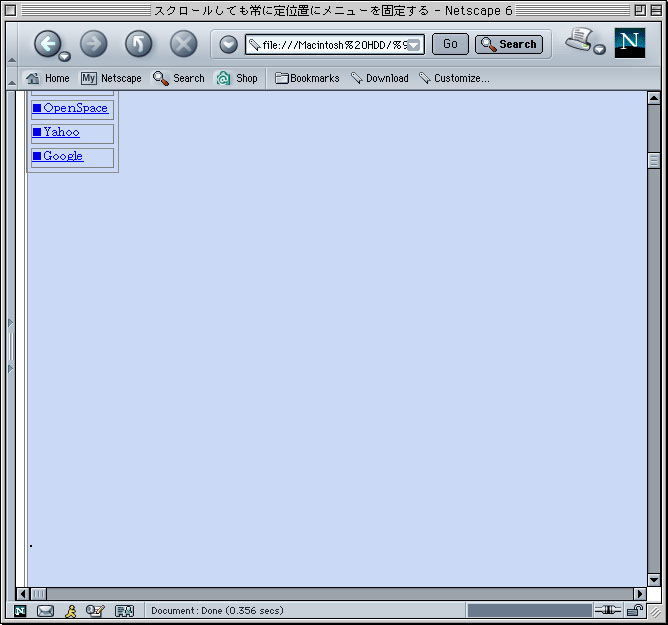Click the vertical scrollbar thumb

(654, 161)
